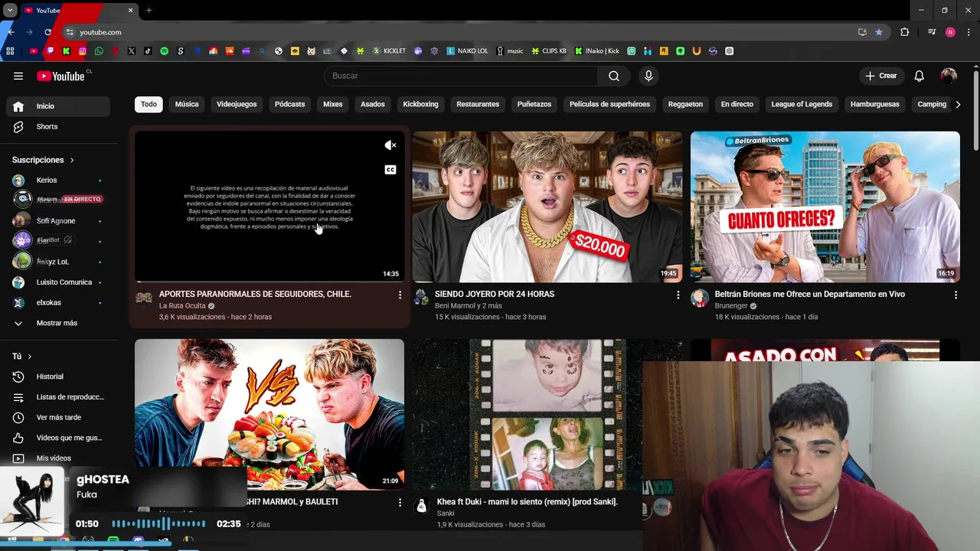
Task: Open Chrome extensions puzzle icon
Action: [905, 32]
